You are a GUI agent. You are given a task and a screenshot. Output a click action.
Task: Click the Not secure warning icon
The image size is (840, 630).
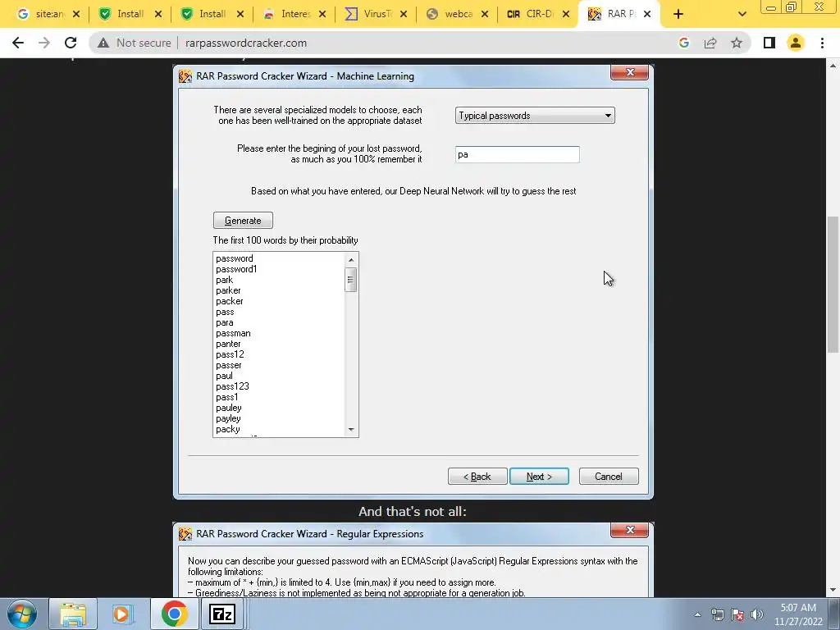[x=103, y=43]
